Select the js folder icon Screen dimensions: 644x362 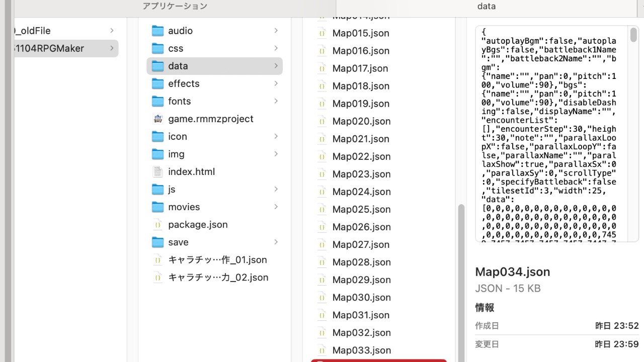(x=157, y=189)
